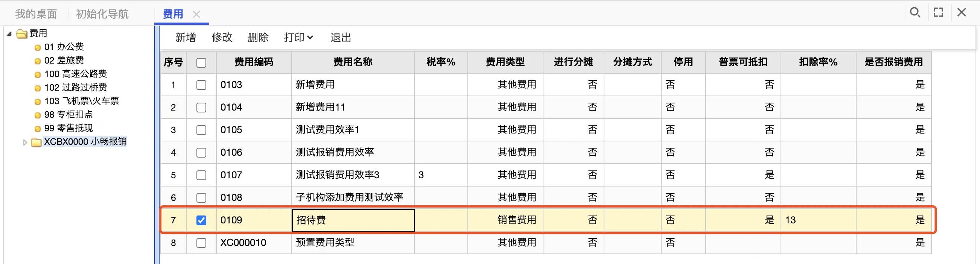Uncheck the 招待费 row checkbox
Screen dimensions: 980x264
click(201, 220)
